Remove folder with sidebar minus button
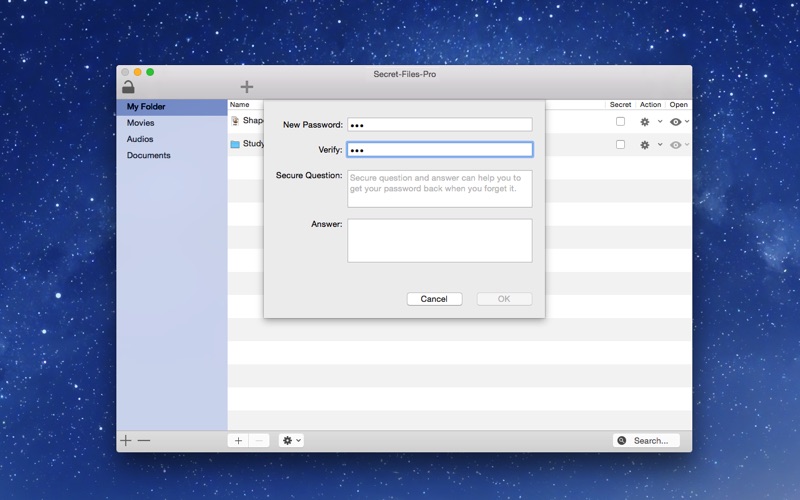 (144, 440)
